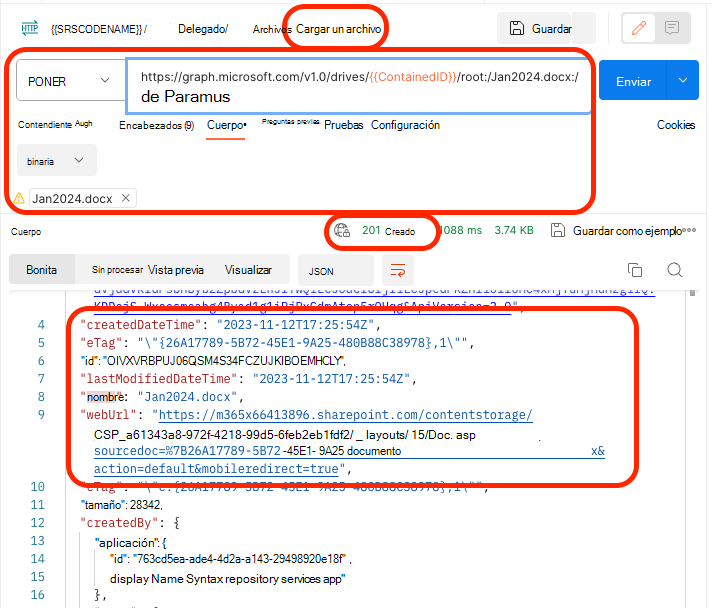Open the three-dot more options
The width and height of the screenshot is (712, 608).
[689, 230]
